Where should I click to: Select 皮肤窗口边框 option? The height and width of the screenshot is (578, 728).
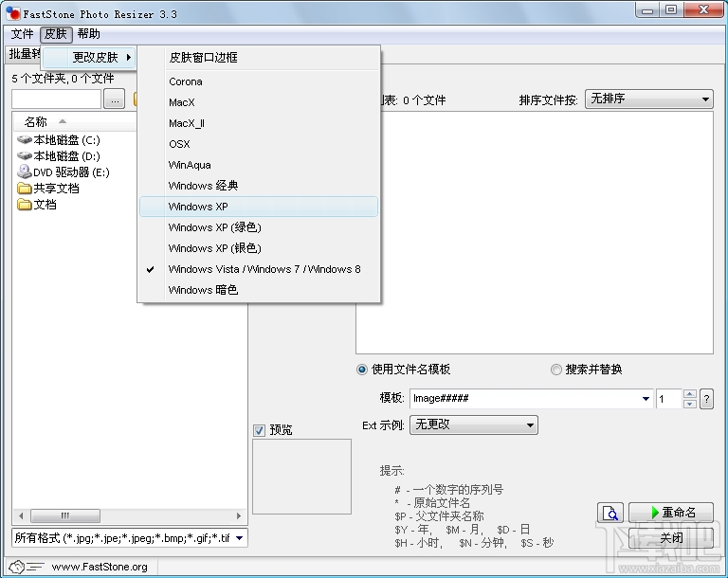(x=259, y=58)
